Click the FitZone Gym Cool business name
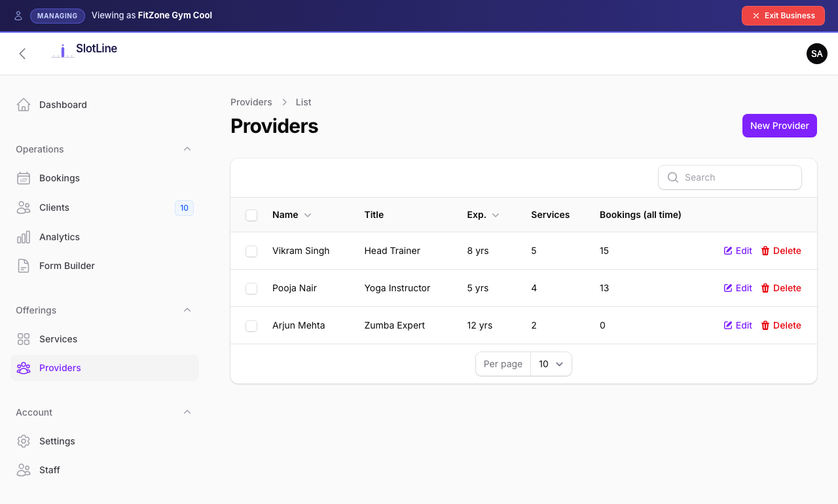Image resolution: width=838 pixels, height=504 pixels. pos(175,15)
